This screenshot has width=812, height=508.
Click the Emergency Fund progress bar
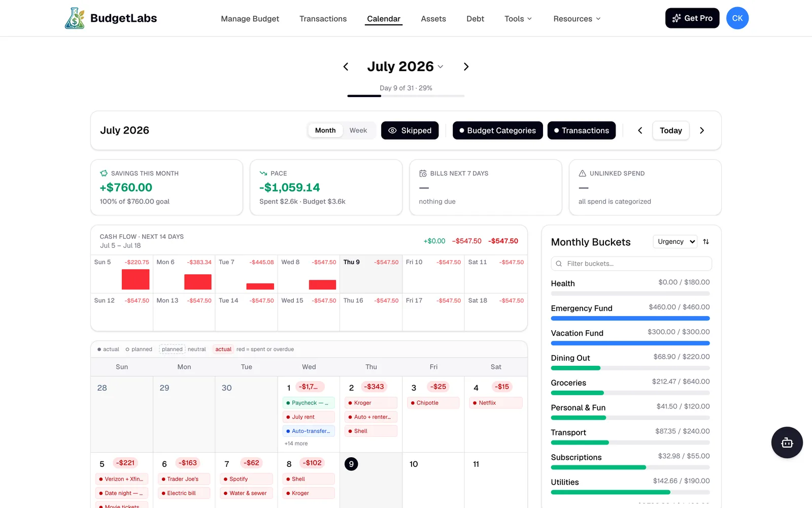click(630, 319)
